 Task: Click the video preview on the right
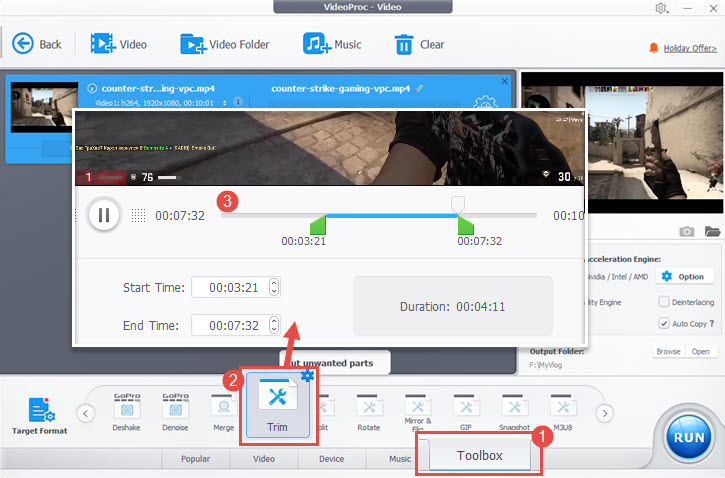pos(622,142)
